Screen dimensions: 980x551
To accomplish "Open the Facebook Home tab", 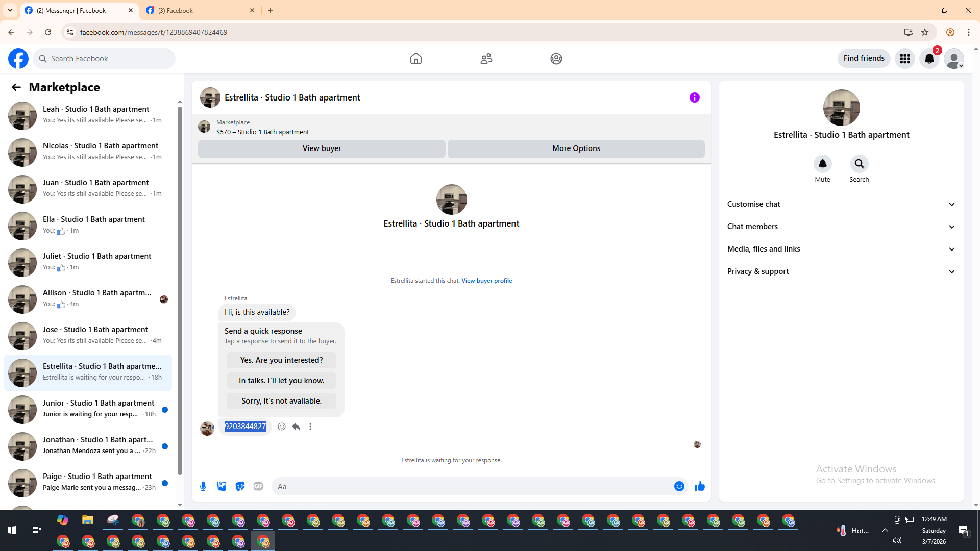I will tap(415, 59).
